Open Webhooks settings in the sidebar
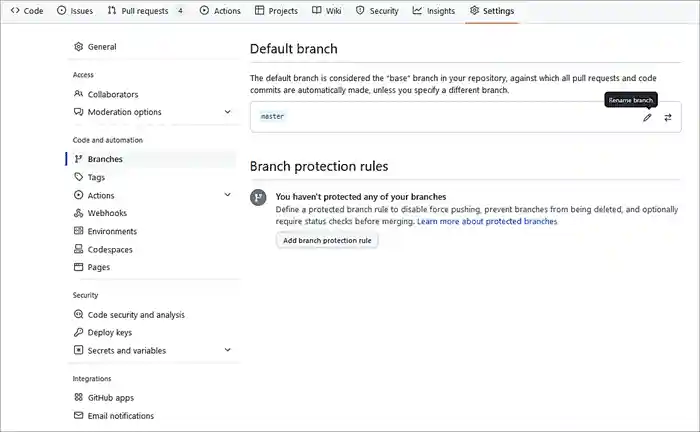 click(x=107, y=213)
